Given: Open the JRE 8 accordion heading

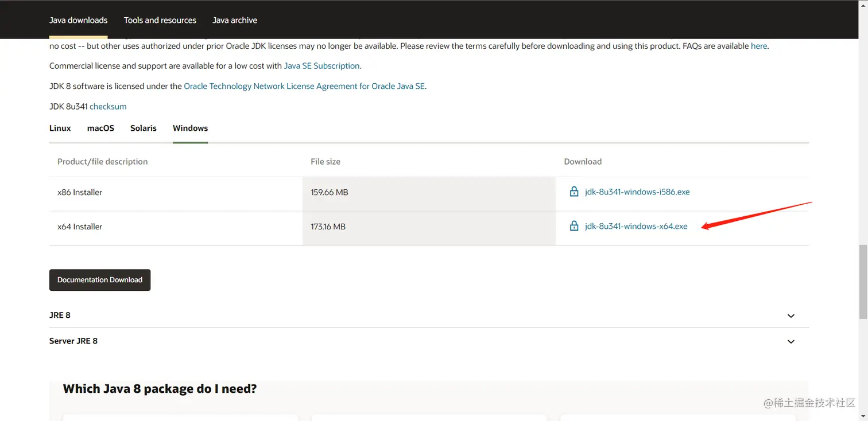Looking at the screenshot, I should [60, 315].
